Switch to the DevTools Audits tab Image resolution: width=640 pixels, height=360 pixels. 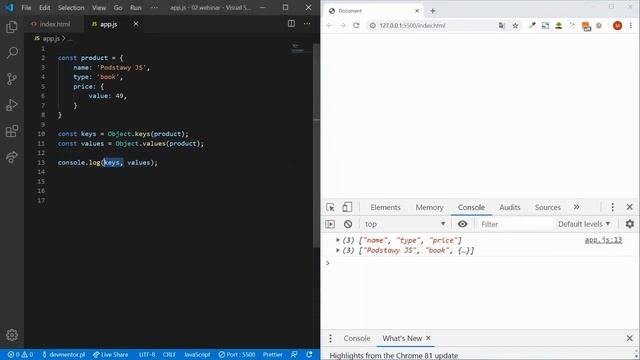[510, 207]
